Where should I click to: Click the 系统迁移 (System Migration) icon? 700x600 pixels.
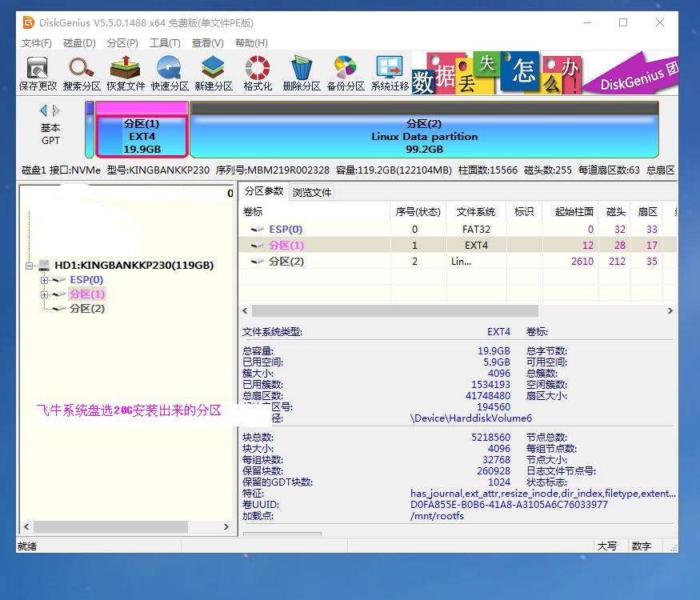(x=390, y=74)
